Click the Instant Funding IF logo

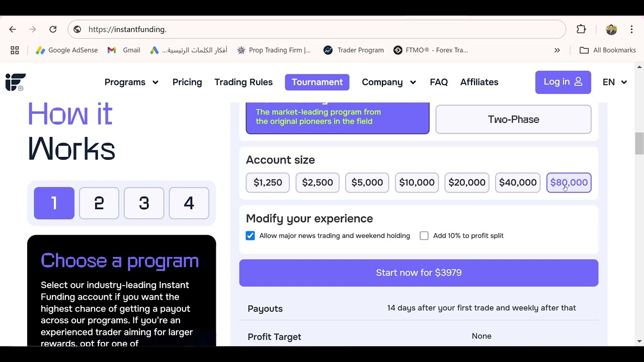tap(15, 82)
